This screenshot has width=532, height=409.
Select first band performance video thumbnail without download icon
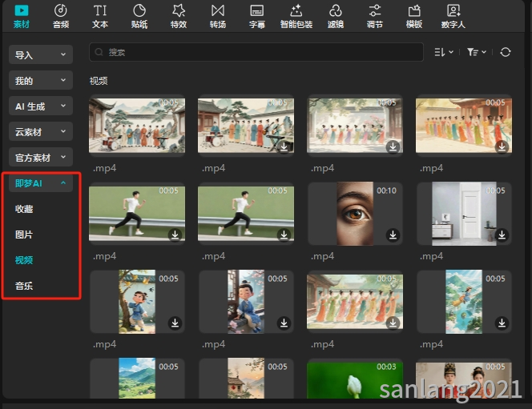click(137, 126)
